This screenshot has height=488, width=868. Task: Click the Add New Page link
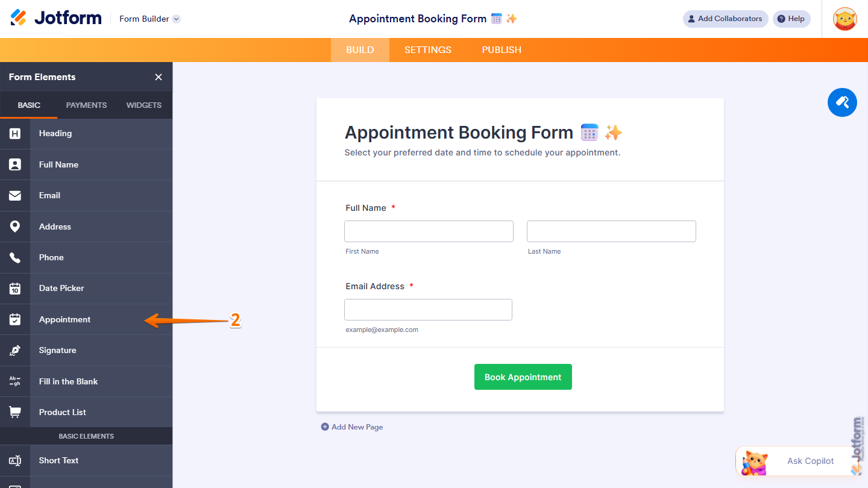(x=352, y=427)
